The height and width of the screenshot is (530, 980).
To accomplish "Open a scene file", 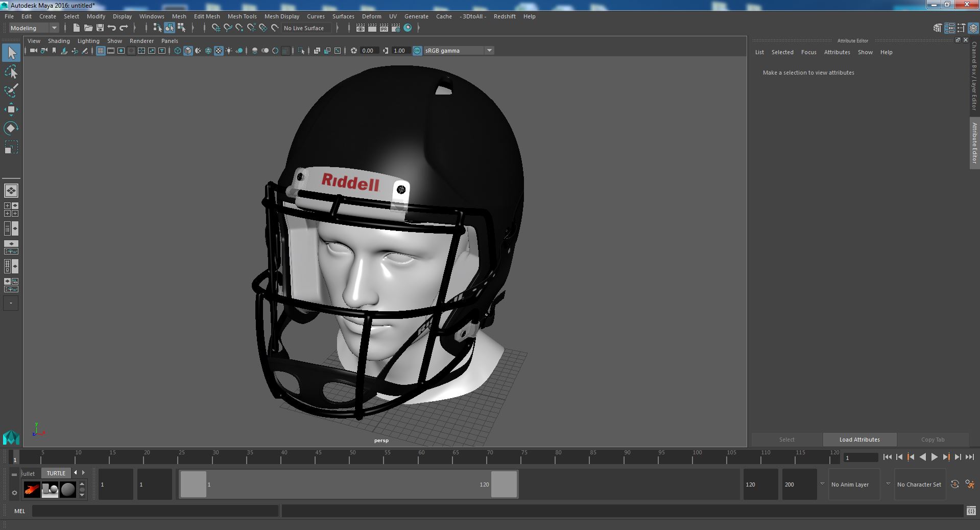I will click(88, 28).
